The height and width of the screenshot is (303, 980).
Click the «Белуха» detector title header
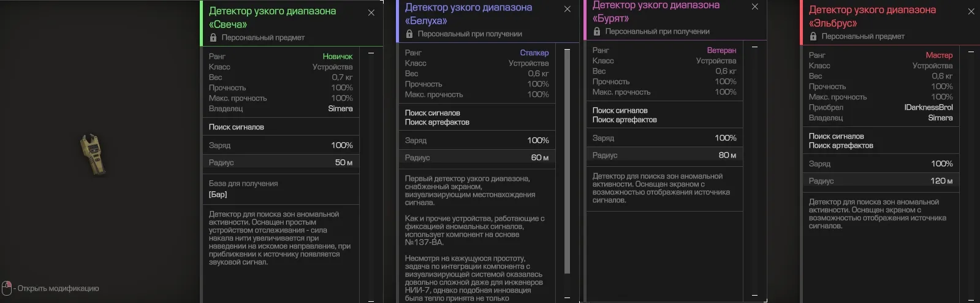[x=468, y=14]
